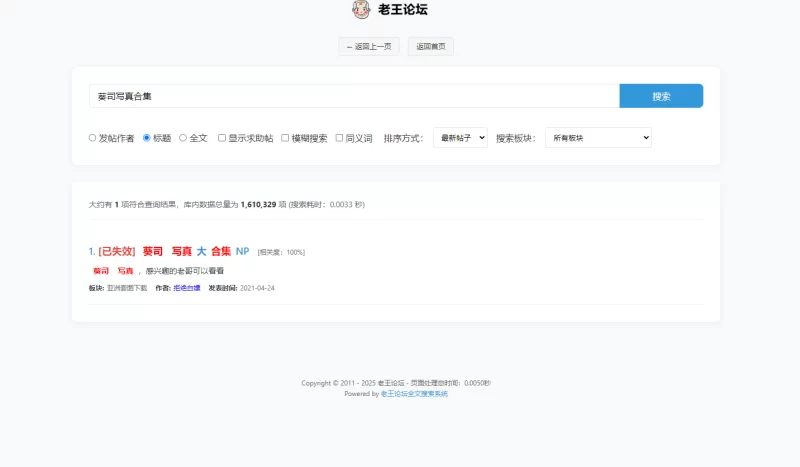This screenshot has width=800, height=467.
Task: Click the 亚洲套图下载 board name
Action: point(127,288)
